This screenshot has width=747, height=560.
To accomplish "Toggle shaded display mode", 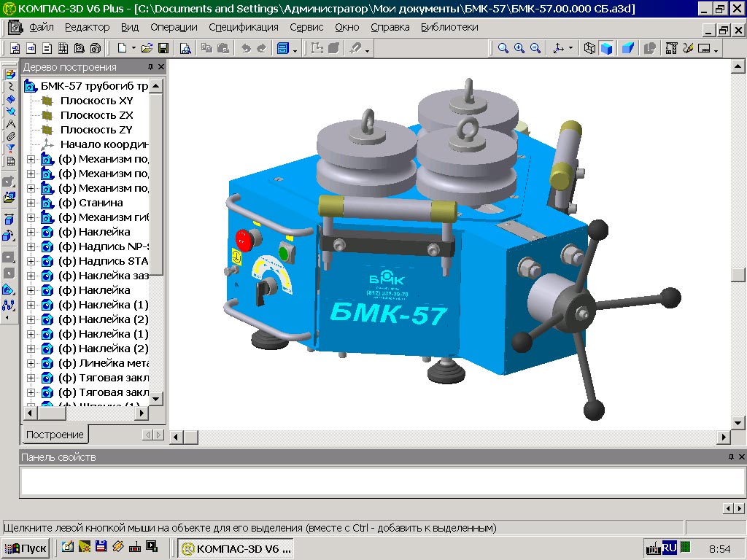I will [x=605, y=48].
